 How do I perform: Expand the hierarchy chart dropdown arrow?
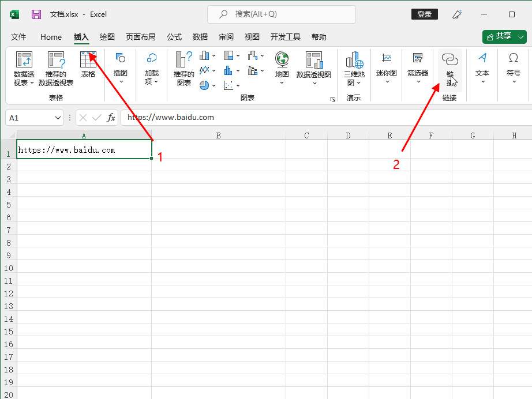[x=238, y=55]
